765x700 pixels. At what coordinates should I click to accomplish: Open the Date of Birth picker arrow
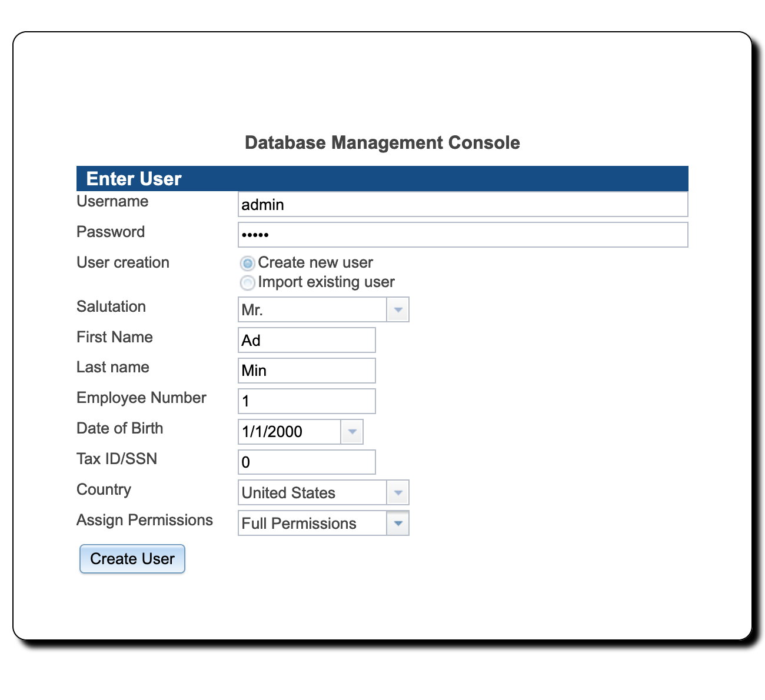coord(352,432)
